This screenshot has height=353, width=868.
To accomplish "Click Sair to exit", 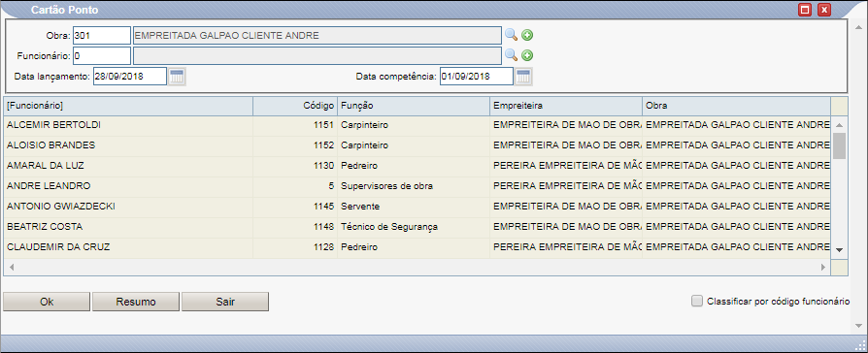I will [x=225, y=302].
